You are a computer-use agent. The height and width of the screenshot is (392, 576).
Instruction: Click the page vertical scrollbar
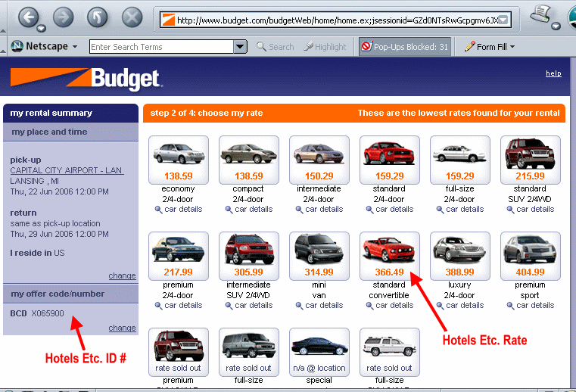(x=573, y=222)
